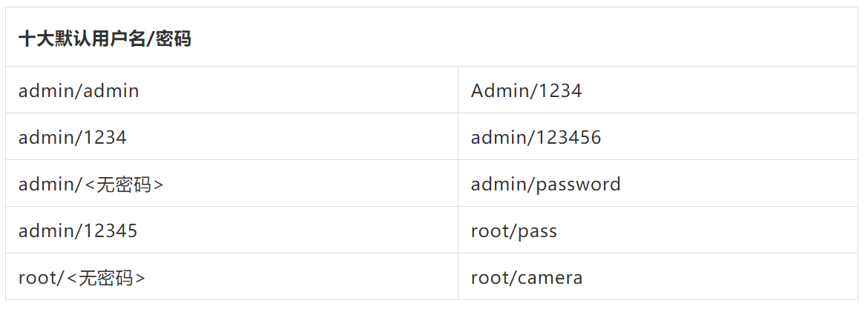Click the word "password" after admin/
The height and width of the screenshot is (309, 868).
pos(578,185)
